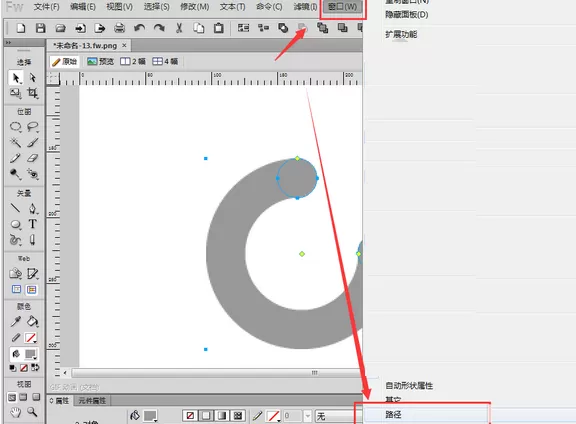Open the fill color box in Tools panel
The height and width of the screenshot is (424, 576).
tap(30, 354)
